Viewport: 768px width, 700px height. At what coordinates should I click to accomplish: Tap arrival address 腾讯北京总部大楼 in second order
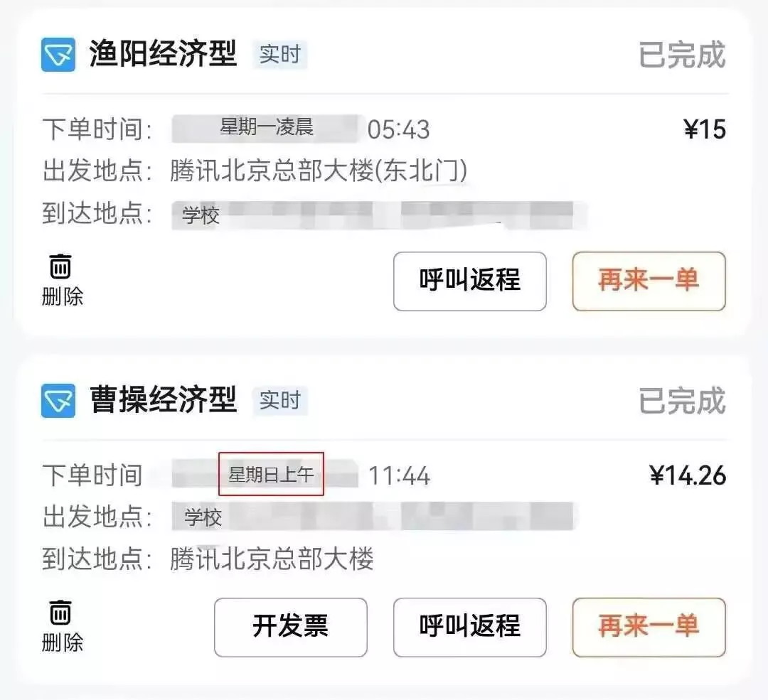click(x=272, y=559)
